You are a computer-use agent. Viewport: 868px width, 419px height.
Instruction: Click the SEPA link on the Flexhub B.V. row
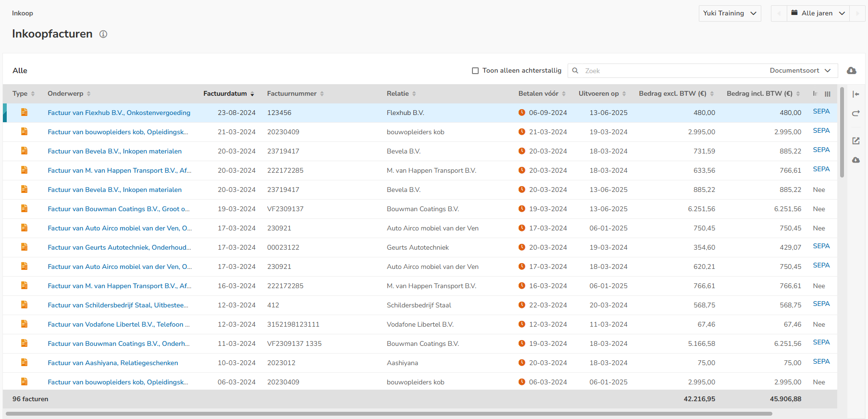[821, 112]
